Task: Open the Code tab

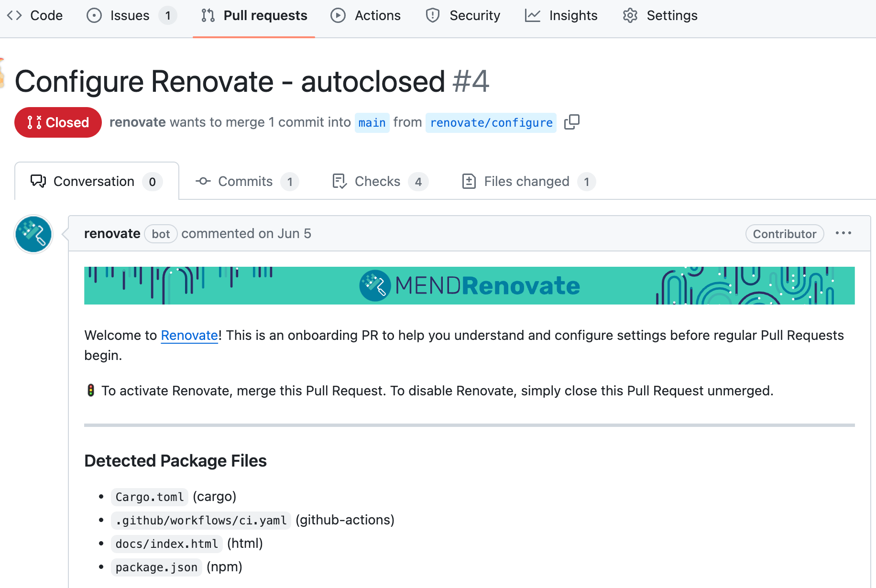Action: tap(35, 15)
